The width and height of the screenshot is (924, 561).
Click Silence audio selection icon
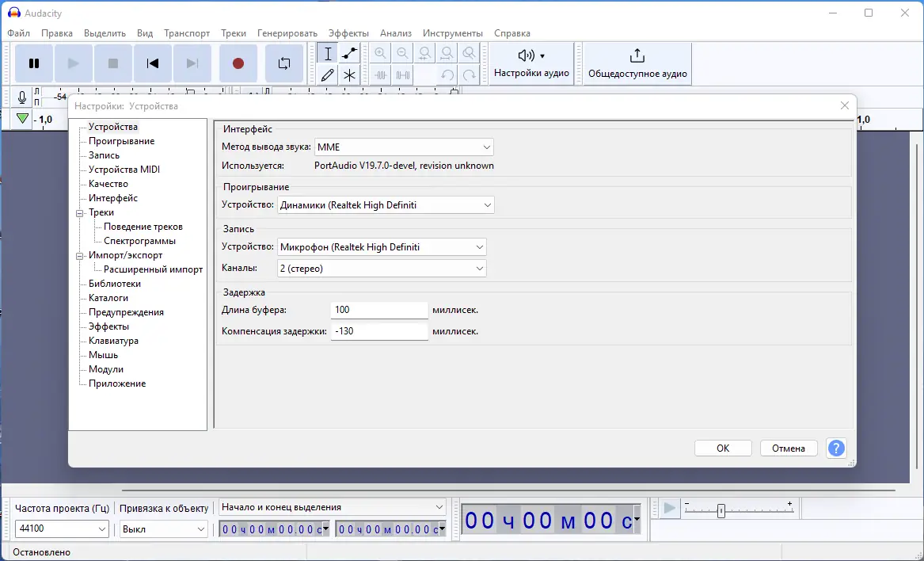tap(402, 75)
